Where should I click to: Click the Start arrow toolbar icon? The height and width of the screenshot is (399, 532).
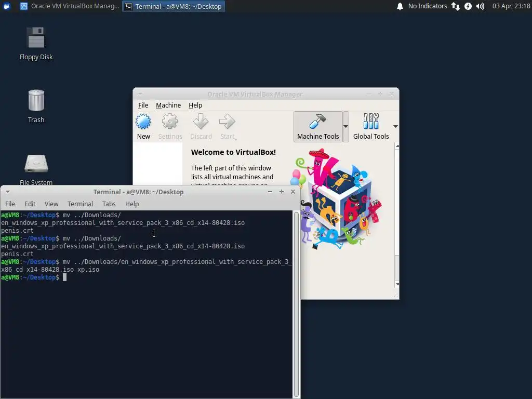pos(227,122)
